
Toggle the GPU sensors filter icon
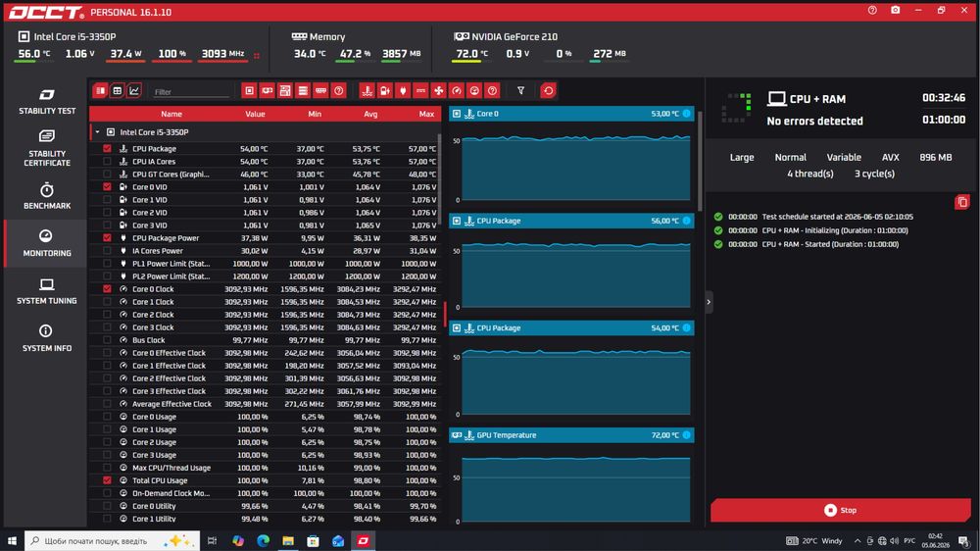point(267,90)
